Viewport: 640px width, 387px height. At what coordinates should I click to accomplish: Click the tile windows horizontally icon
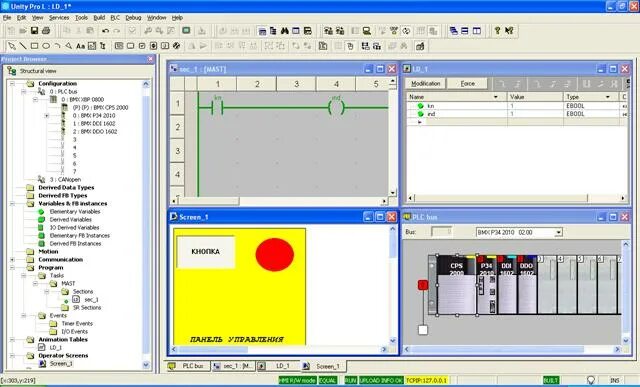click(465, 31)
